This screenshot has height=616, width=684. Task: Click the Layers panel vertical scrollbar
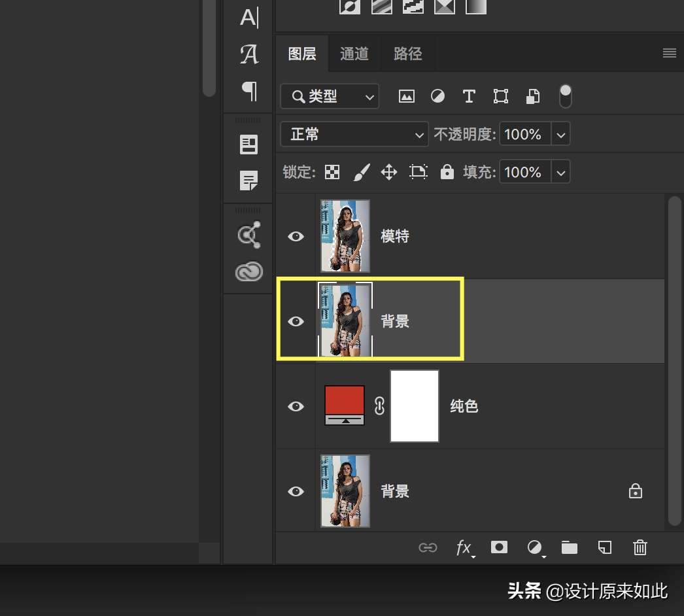(x=674, y=361)
